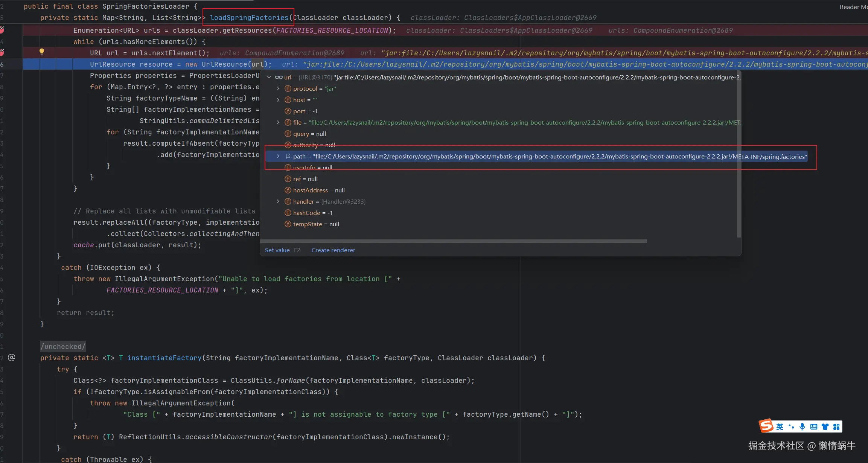Click the Set value link
This screenshot has height=463, width=868.
(277, 250)
